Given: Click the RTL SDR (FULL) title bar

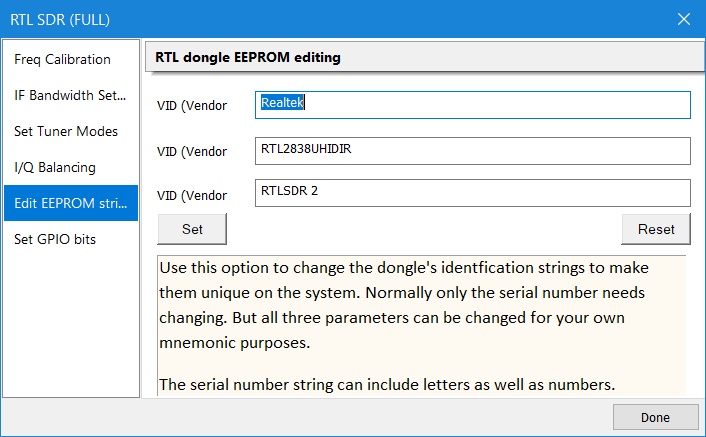Looking at the screenshot, I should tap(300, 19).
